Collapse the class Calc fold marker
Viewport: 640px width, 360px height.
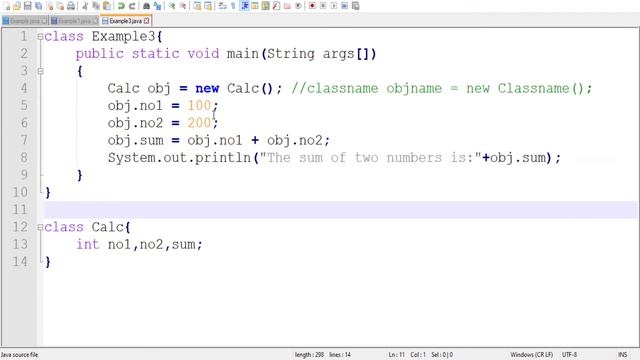coord(40,227)
